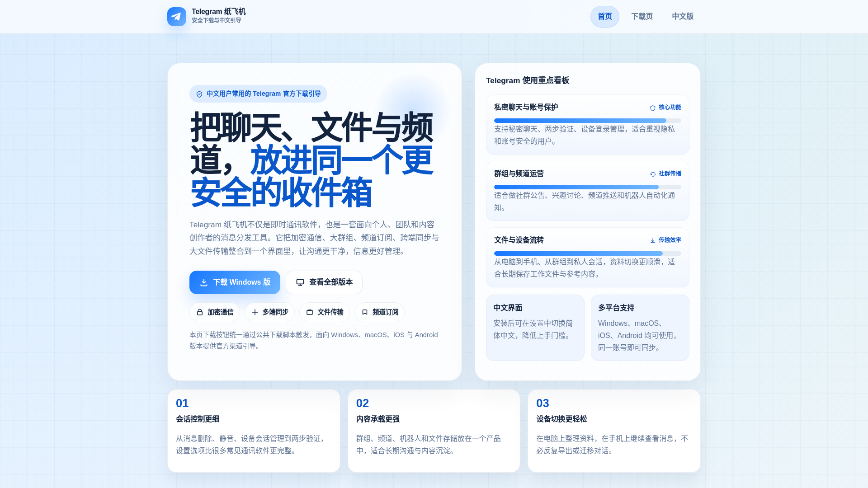Click the 私密聊天与账号保护 card heading
This screenshot has width=868, height=488.
coord(526,108)
